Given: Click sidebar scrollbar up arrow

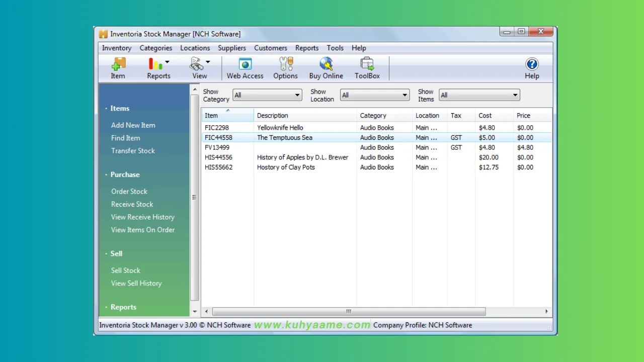Looking at the screenshot, I should 195,89.
